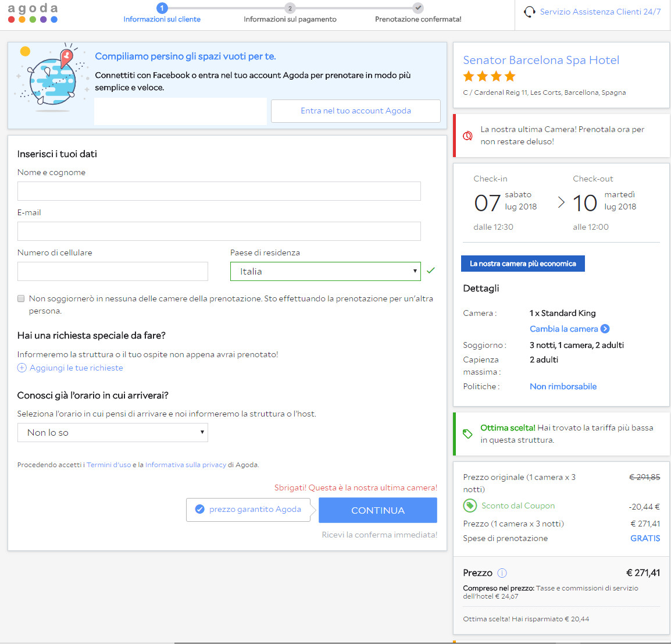Click Ottima scelta! Hai risparmiato € 20,44 text
The image size is (671, 644).
[x=526, y=619]
